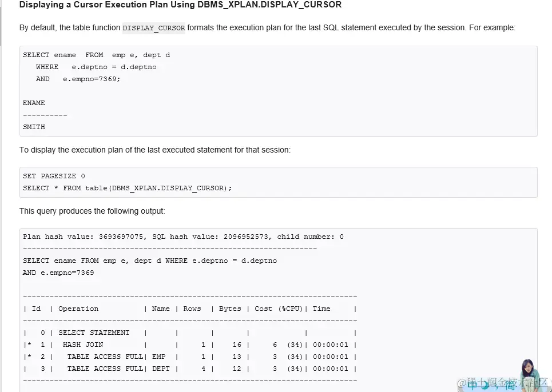
Task: Click 'AND e.empno=7369' line in plan output
Action: pos(58,273)
